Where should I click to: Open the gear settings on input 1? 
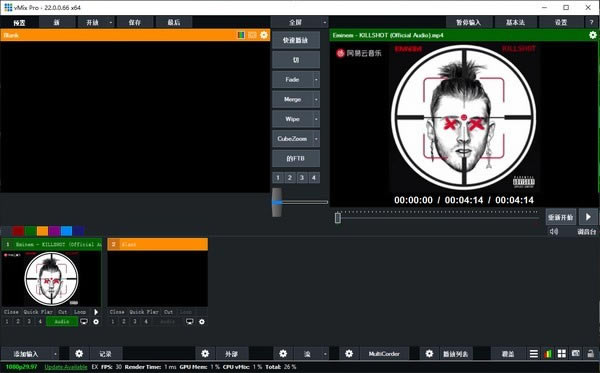click(96, 322)
